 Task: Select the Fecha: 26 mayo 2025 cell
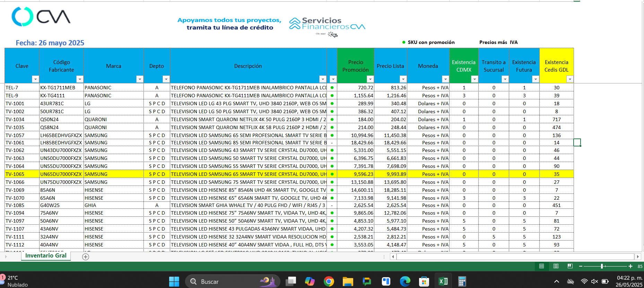click(x=50, y=43)
